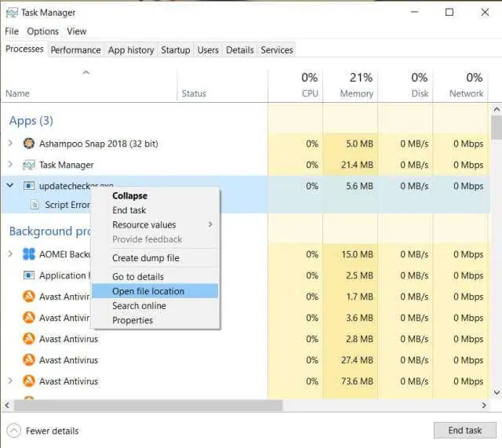Click the sort arrow above Name column
Screen dimensions: 502x448
coord(85,73)
